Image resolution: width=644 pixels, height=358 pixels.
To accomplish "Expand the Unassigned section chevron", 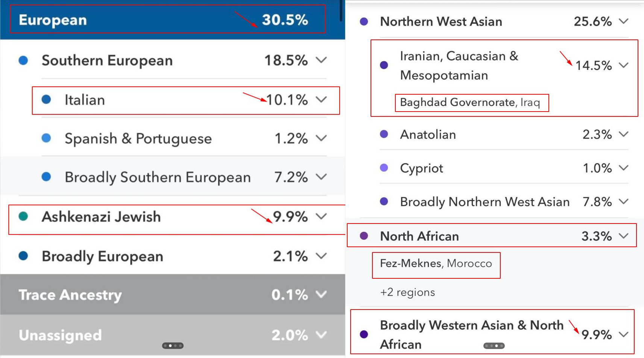I will (321, 335).
